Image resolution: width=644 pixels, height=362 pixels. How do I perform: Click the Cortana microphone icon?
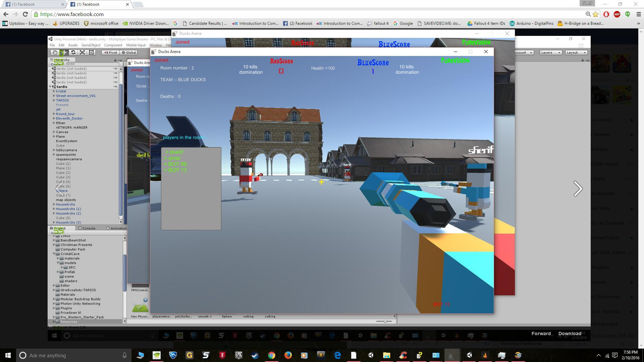point(124,355)
